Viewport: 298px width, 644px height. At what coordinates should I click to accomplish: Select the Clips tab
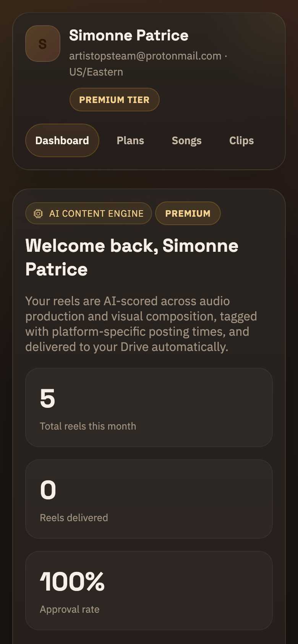[x=241, y=141]
